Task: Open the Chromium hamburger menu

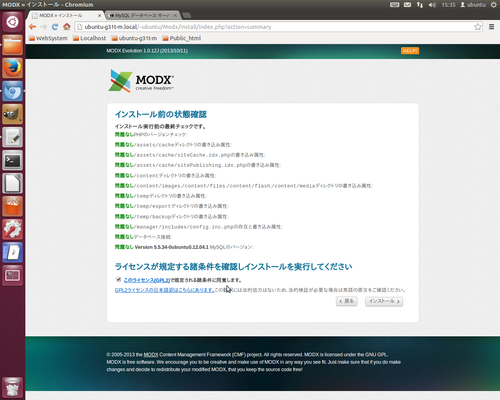Action: pyautogui.click(x=492, y=27)
